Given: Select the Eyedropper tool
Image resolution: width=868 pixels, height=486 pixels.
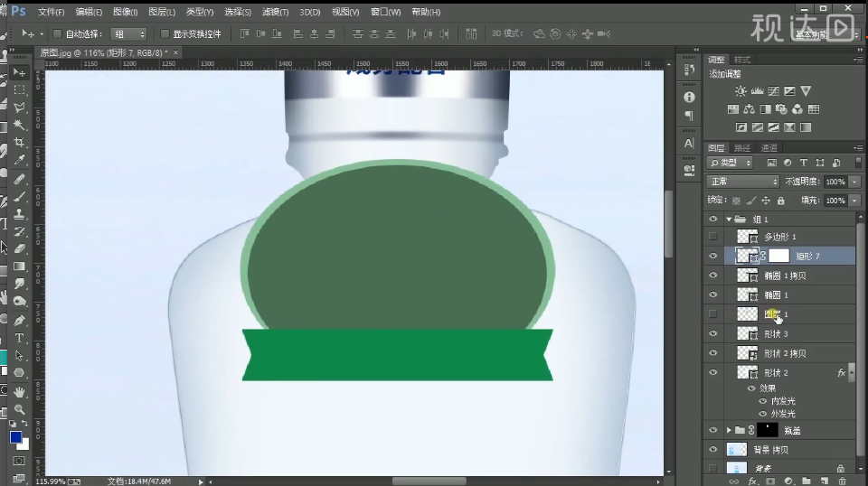Looking at the screenshot, I should [19, 160].
